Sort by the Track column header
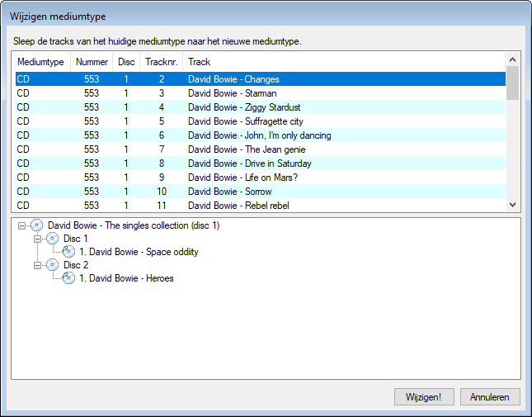Viewport: 532px width, 417px height. pos(344,62)
